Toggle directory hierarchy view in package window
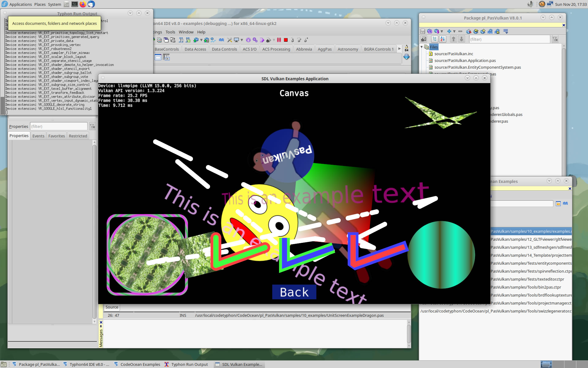Viewport: 588px width, 368px height. pos(435,39)
